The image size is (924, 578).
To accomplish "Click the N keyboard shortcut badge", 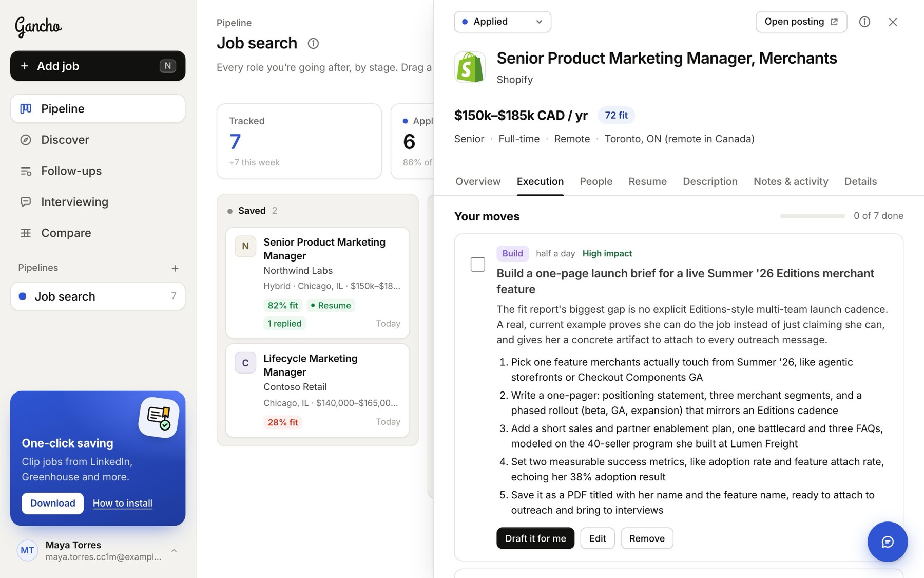I will [167, 66].
